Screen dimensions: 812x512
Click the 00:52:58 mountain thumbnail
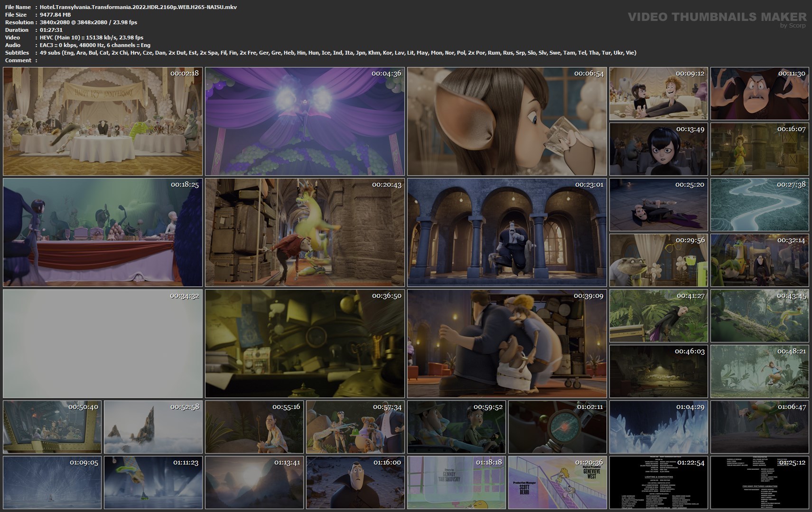pyautogui.click(x=153, y=427)
